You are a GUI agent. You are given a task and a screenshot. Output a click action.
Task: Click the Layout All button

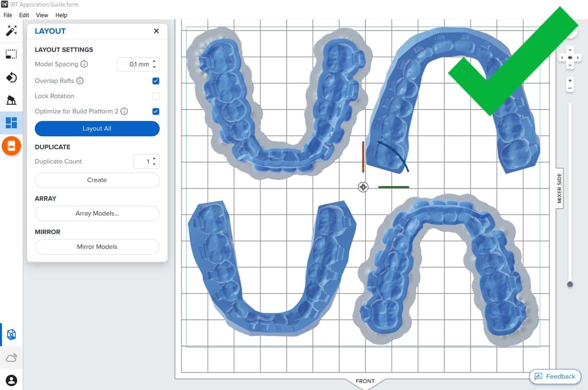97,128
